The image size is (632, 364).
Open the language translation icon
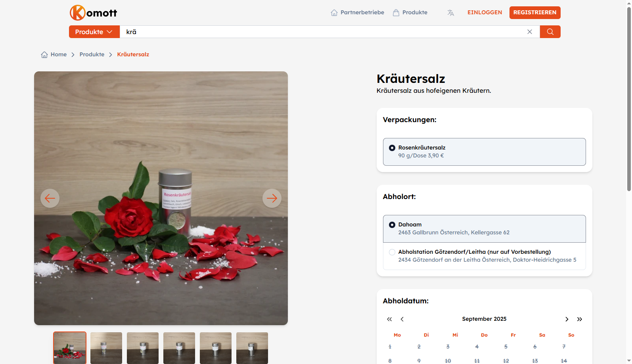tap(450, 13)
